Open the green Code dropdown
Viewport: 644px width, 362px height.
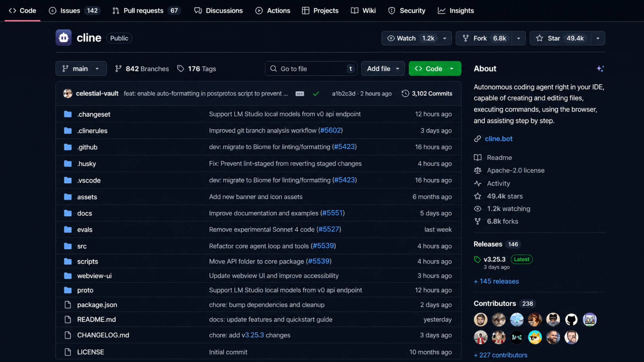[x=435, y=68]
